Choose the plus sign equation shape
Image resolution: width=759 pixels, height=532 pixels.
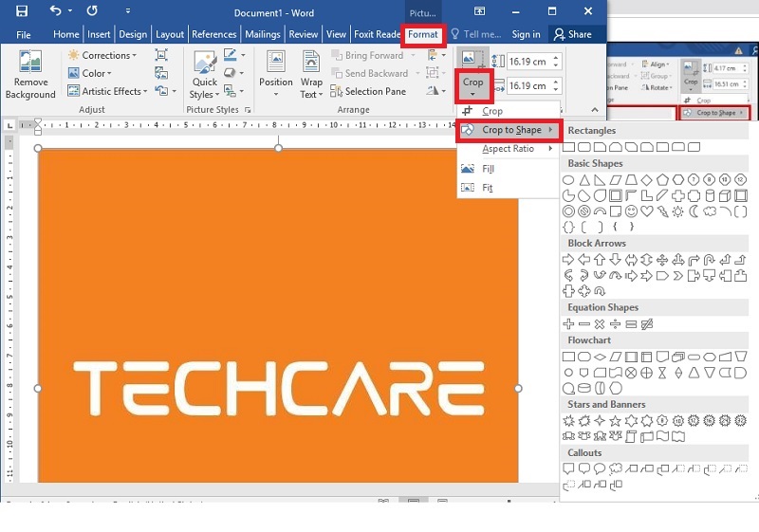569,323
